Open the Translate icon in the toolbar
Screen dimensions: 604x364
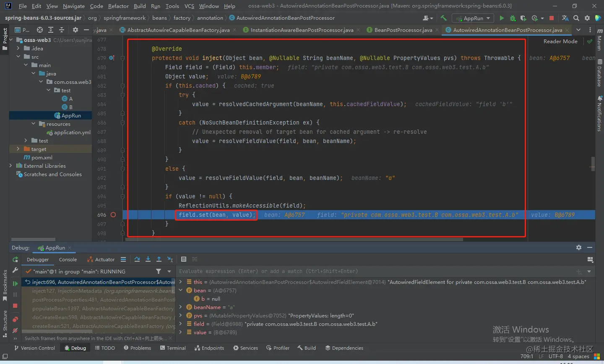tap(565, 18)
